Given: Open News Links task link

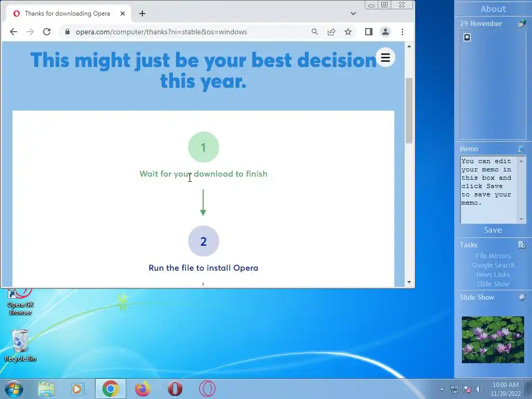Looking at the screenshot, I should pyautogui.click(x=493, y=274).
